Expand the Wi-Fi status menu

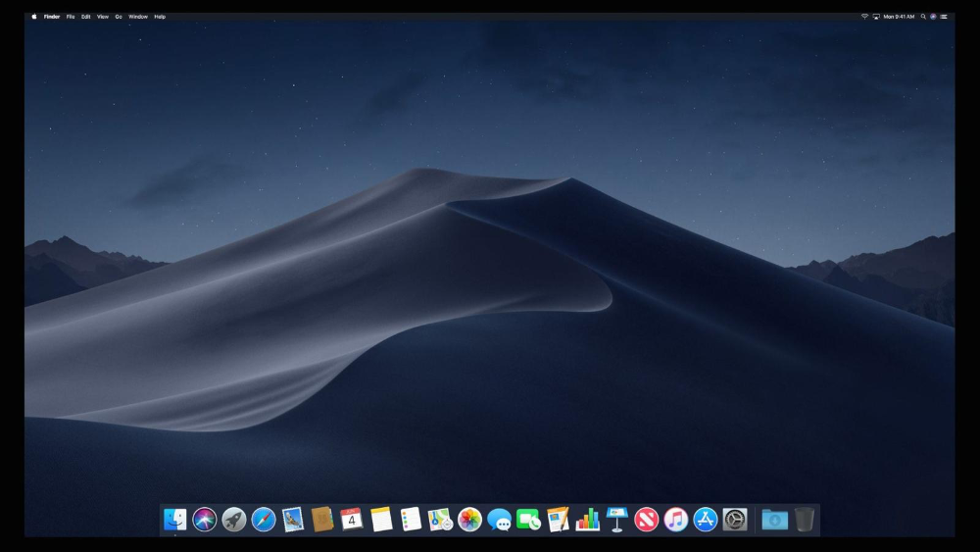864,17
